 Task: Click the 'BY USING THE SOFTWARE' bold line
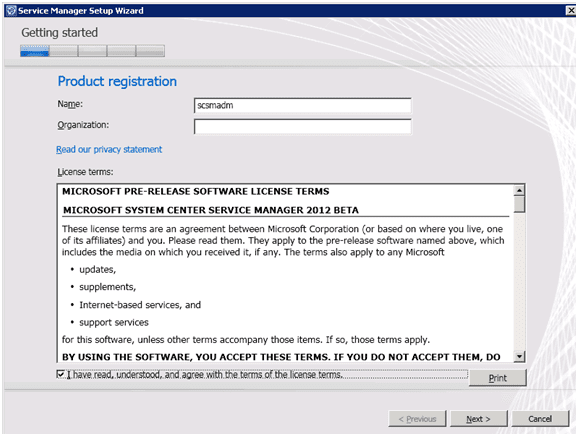click(281, 357)
